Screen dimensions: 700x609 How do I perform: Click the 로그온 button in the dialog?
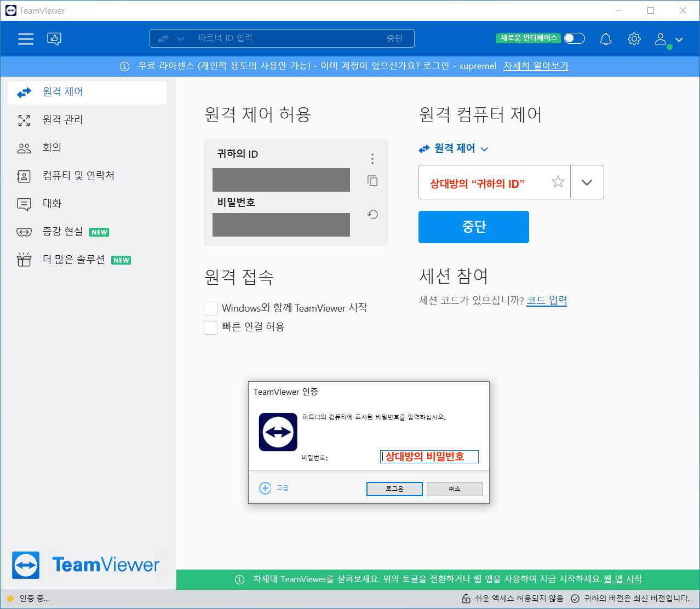pos(394,489)
